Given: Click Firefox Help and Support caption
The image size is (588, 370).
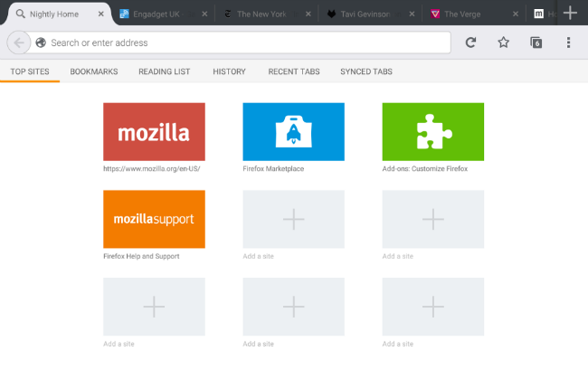Looking at the screenshot, I should tap(141, 256).
